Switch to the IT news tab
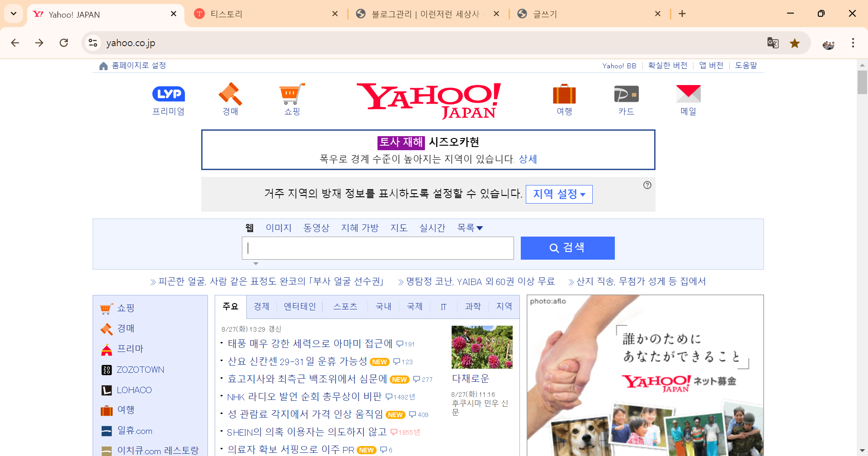The width and height of the screenshot is (868, 456). 443,307
